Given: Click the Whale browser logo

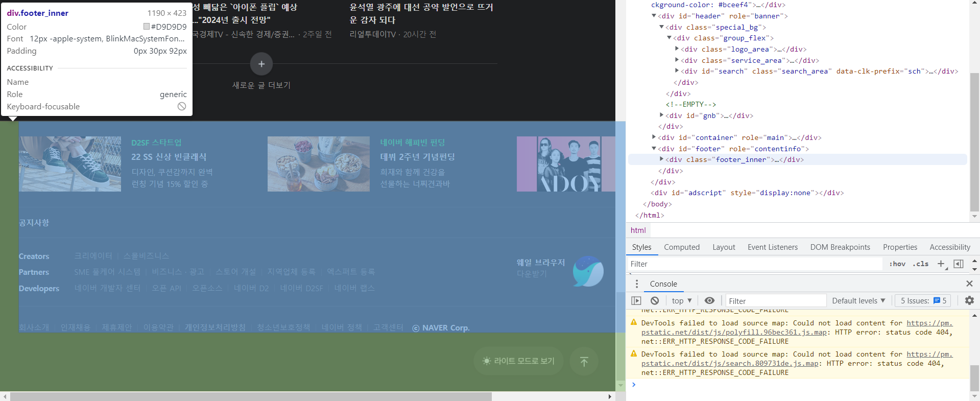Looking at the screenshot, I should [588, 271].
